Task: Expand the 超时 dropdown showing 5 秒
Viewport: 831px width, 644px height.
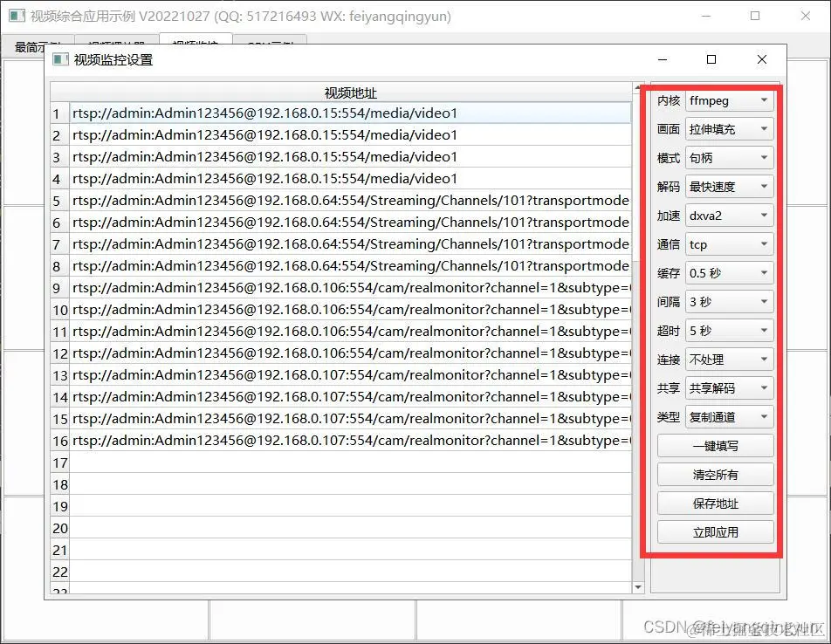Action: click(x=729, y=331)
